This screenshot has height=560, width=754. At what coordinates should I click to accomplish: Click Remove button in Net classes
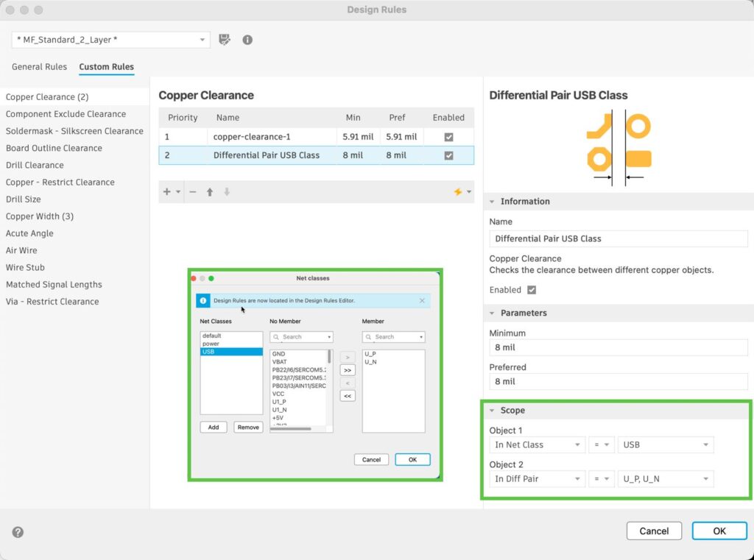(x=248, y=428)
